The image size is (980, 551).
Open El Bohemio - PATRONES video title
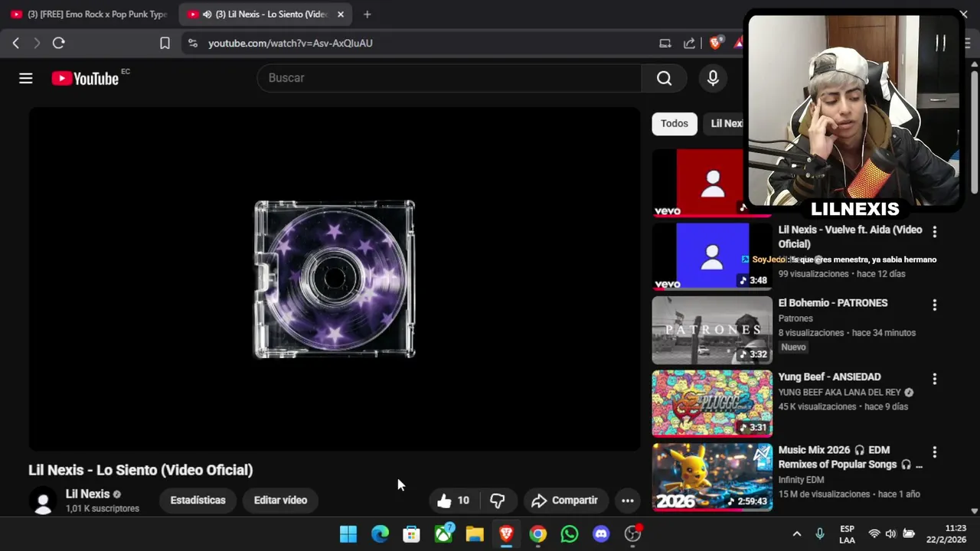pos(833,303)
